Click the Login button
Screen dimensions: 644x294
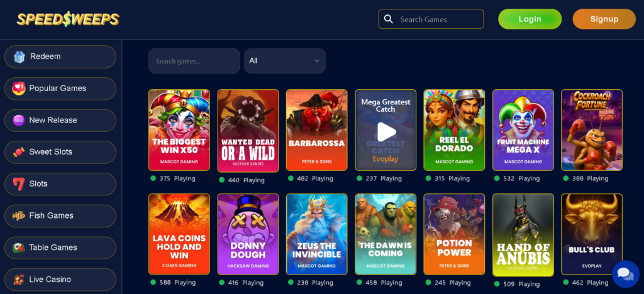point(530,19)
